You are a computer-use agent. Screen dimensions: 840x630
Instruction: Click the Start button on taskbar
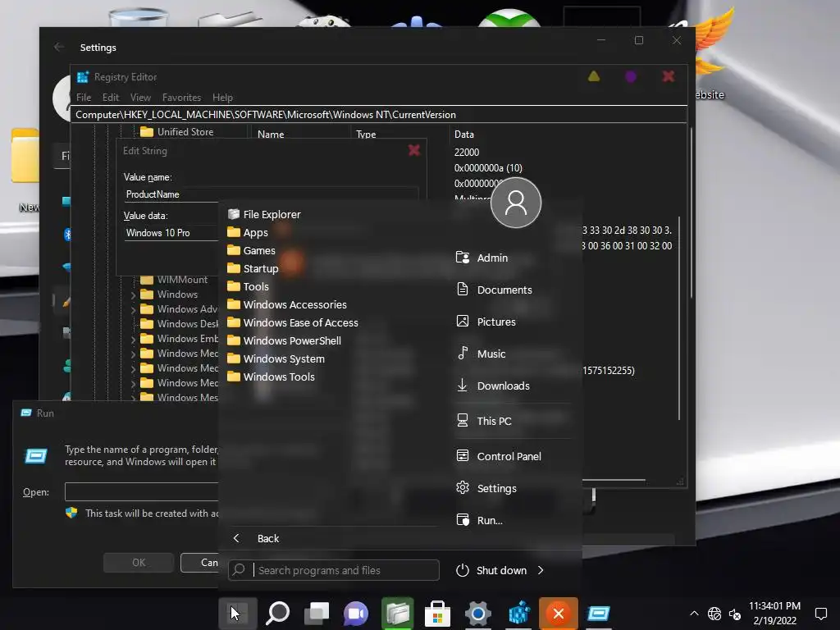(x=237, y=614)
